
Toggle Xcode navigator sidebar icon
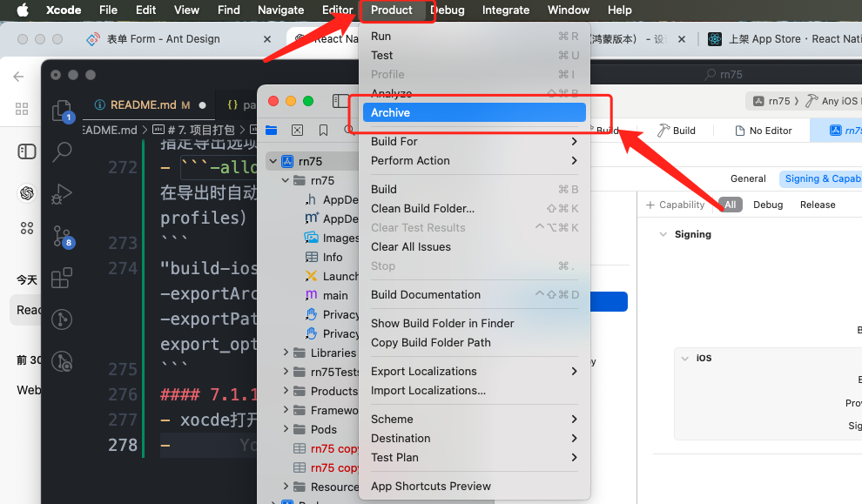[x=340, y=102]
